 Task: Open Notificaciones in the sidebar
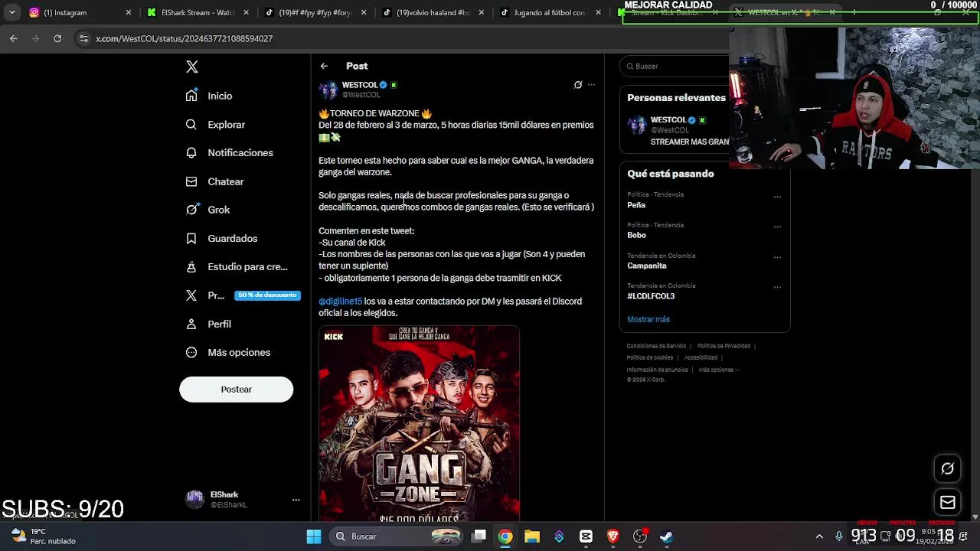(x=229, y=152)
